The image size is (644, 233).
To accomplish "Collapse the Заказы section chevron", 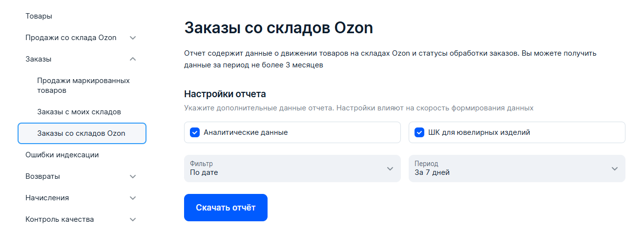I will [x=133, y=59].
